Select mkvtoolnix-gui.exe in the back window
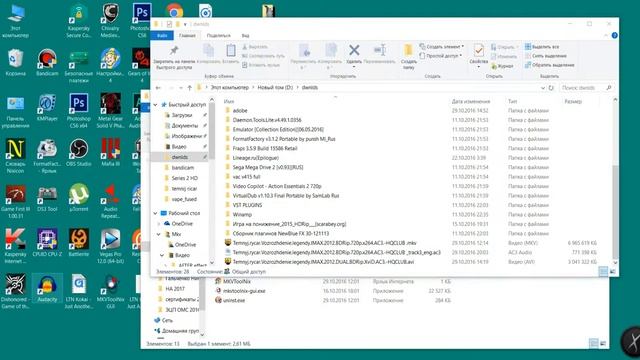Image resolution: width=640 pixels, height=360 pixels. [244, 291]
